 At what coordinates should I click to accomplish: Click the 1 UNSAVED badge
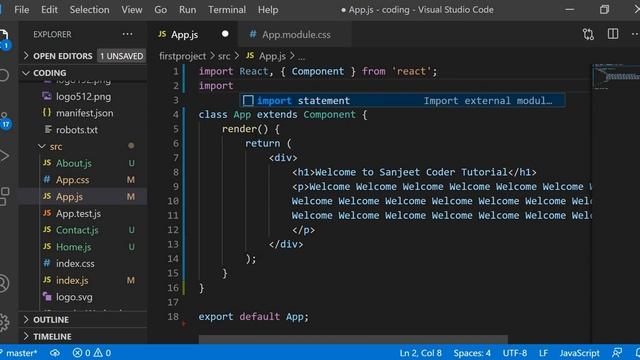tap(122, 56)
